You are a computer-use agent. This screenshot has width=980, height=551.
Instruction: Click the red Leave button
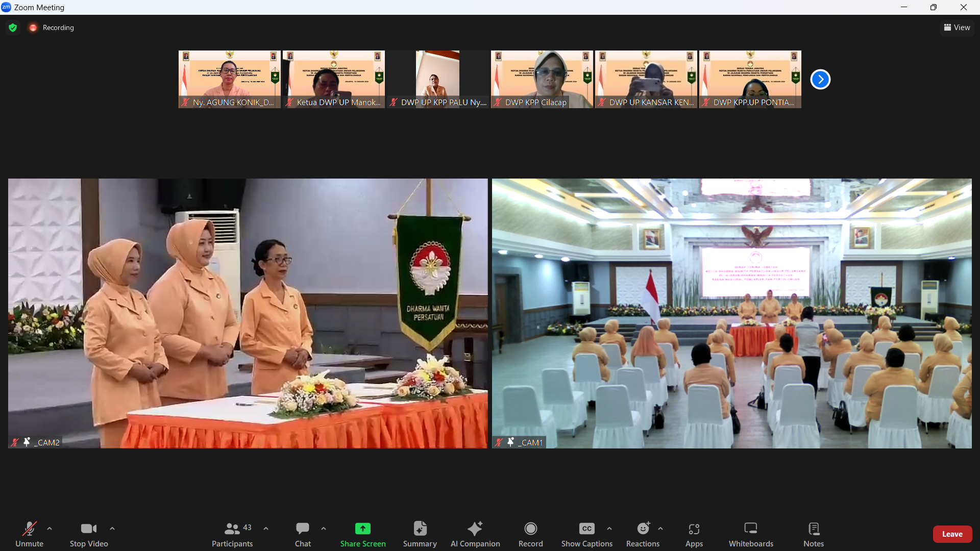click(952, 534)
